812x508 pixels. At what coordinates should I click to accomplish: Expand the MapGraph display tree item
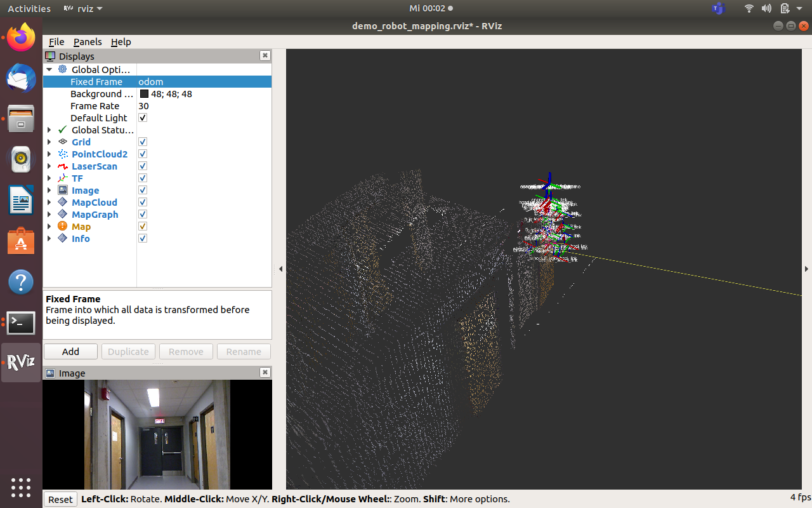49,215
